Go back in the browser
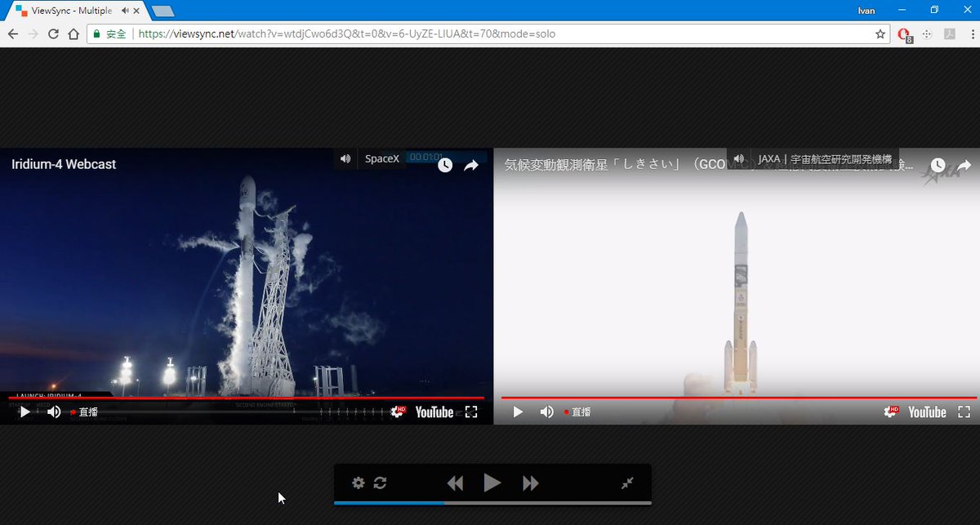Screen dimensions: 980x525 pos(13,34)
